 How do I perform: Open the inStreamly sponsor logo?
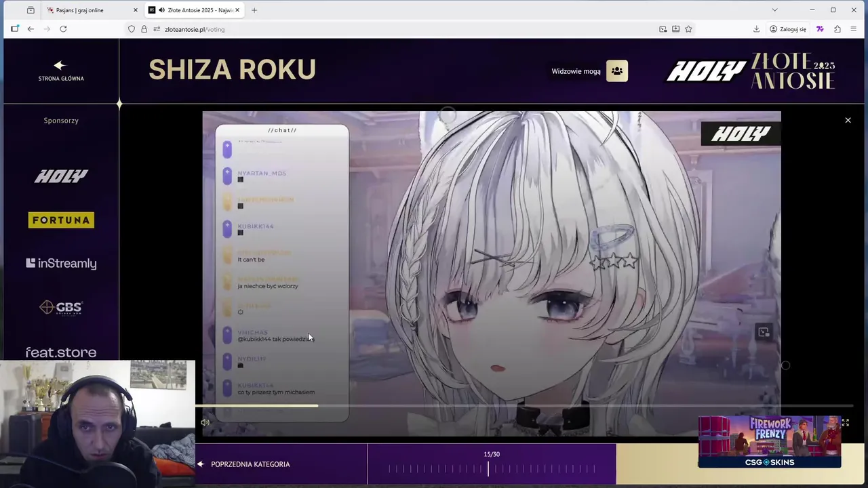coord(61,263)
